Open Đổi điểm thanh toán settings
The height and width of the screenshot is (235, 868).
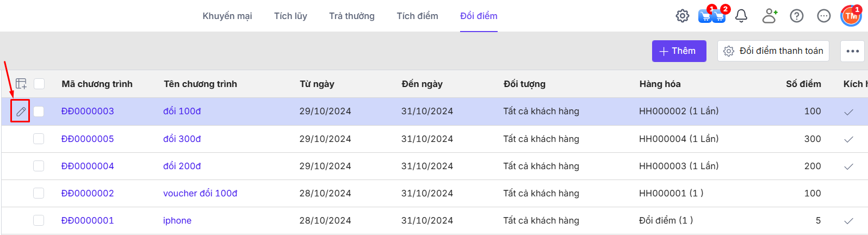(773, 51)
